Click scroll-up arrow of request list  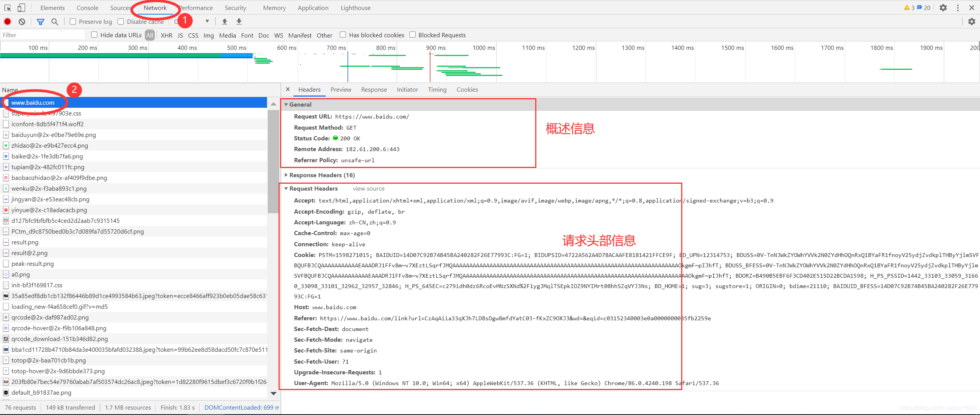coord(274,104)
